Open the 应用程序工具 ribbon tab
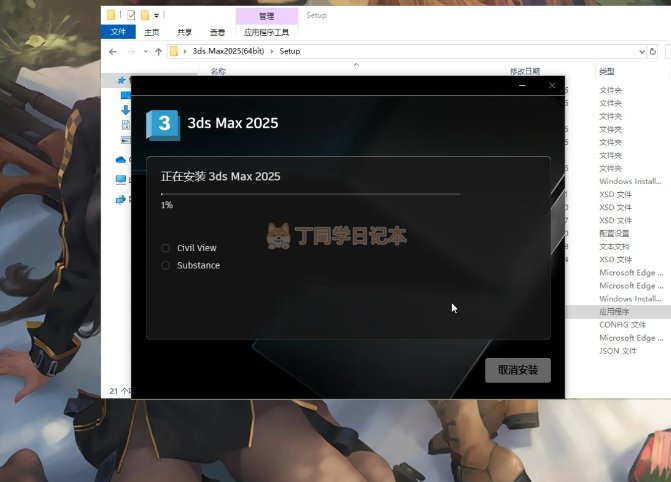 pos(266,32)
